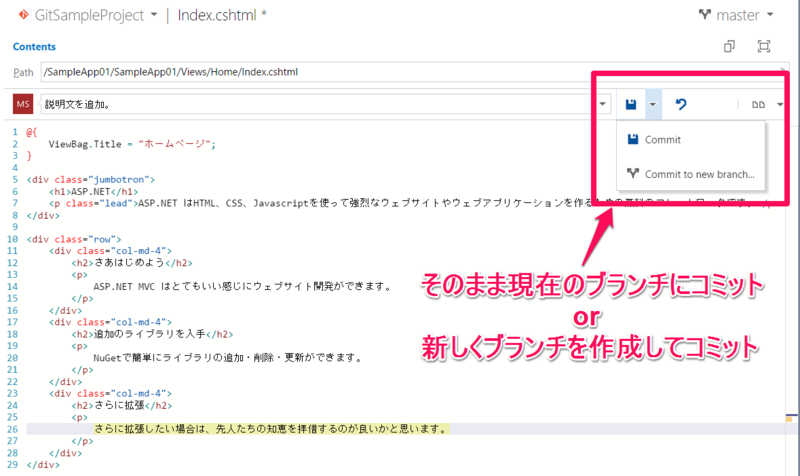
Task: Choose Commit to new branch menu item
Action: click(x=691, y=174)
